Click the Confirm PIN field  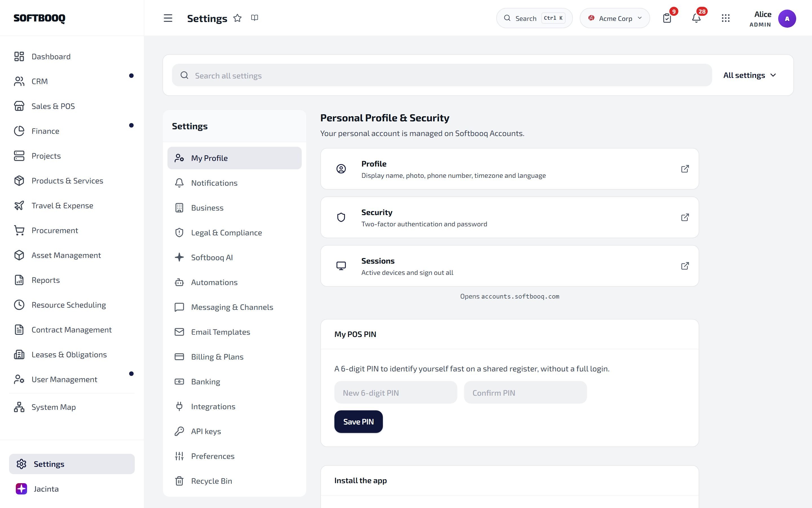(x=525, y=392)
